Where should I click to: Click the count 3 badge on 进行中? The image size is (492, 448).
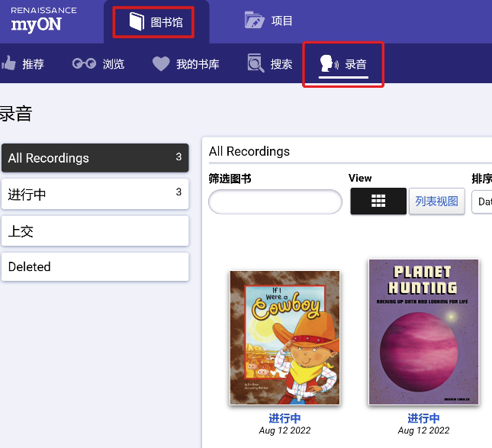(178, 192)
